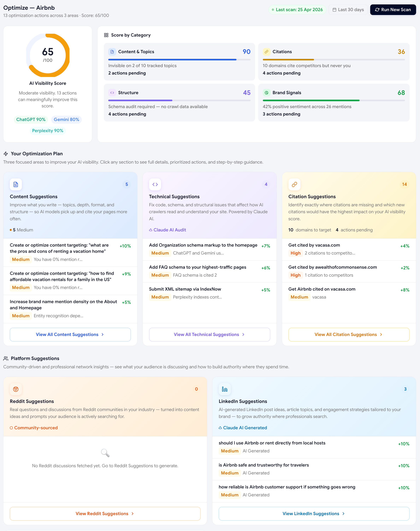Click View Reddit Suggestions button

coord(105,514)
